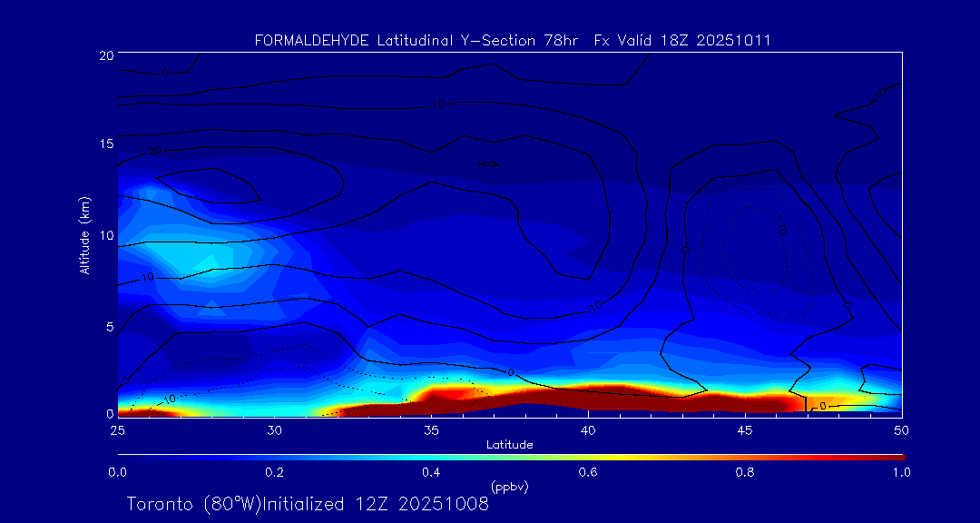Click the 0.8 label under the colorbar
This screenshot has height=523, width=980.
pyautogui.click(x=745, y=472)
